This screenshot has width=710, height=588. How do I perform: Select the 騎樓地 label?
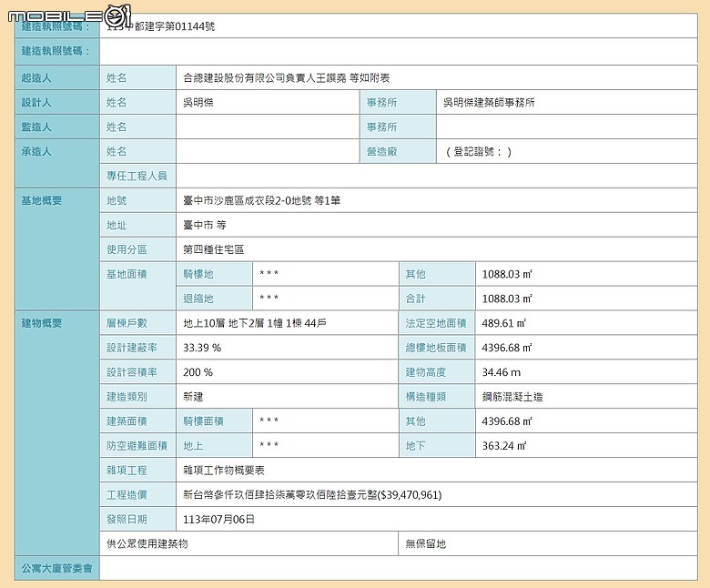click(198, 274)
